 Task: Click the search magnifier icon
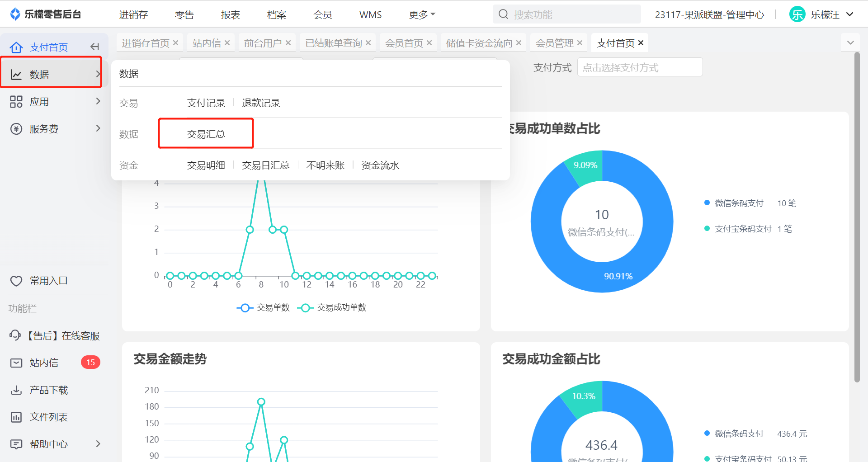point(503,14)
